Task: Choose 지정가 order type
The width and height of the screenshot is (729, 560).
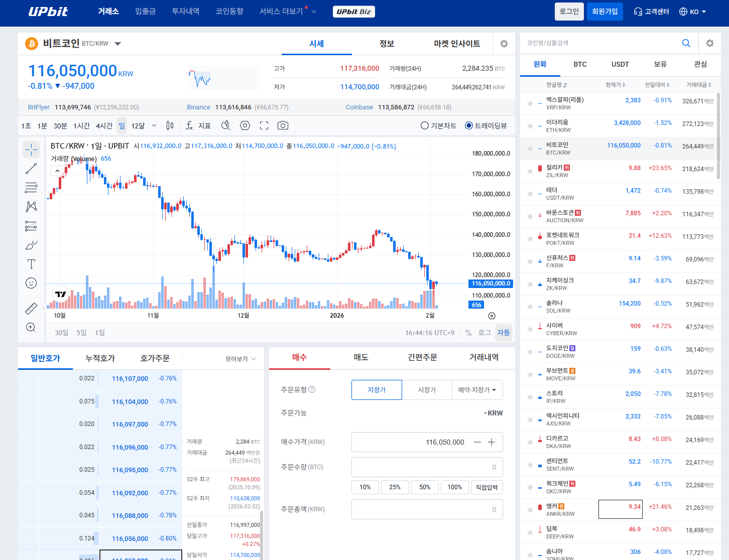Action: [x=377, y=390]
